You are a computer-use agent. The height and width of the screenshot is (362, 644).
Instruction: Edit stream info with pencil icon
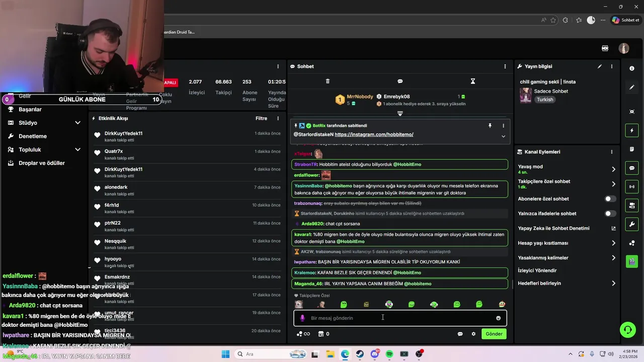click(x=600, y=66)
